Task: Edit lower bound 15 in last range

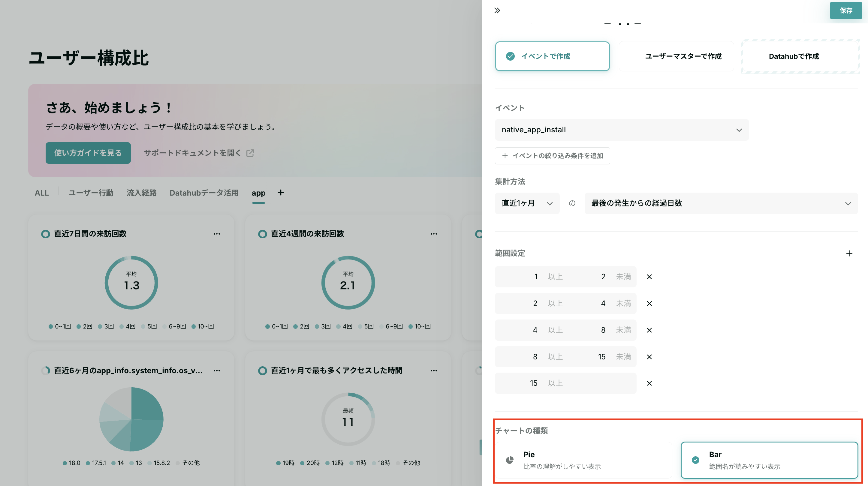Action: click(533, 383)
